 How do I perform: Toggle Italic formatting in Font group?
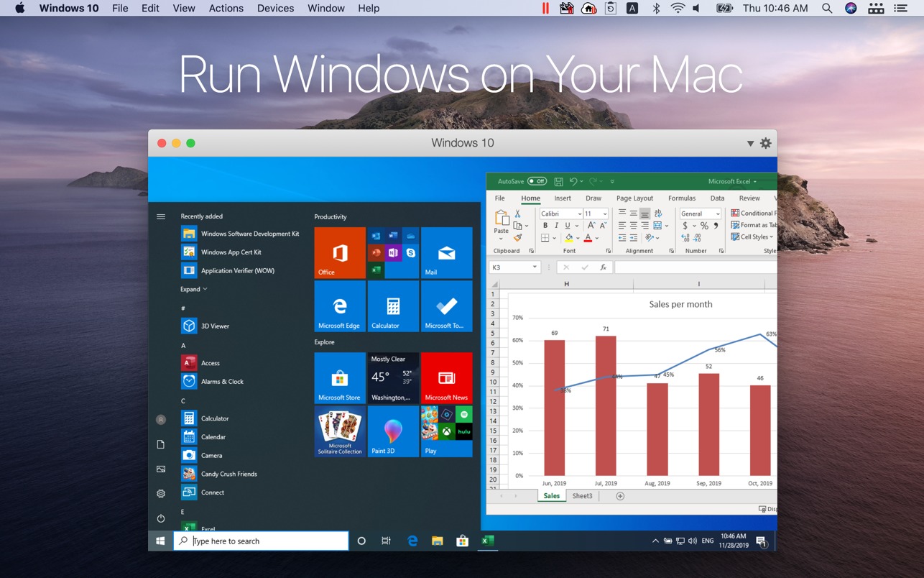(x=556, y=226)
